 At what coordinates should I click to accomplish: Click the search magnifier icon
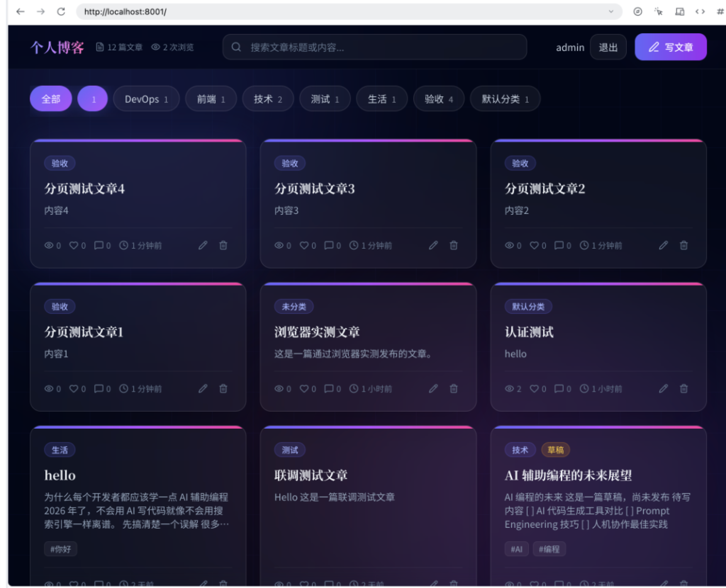[x=236, y=47]
